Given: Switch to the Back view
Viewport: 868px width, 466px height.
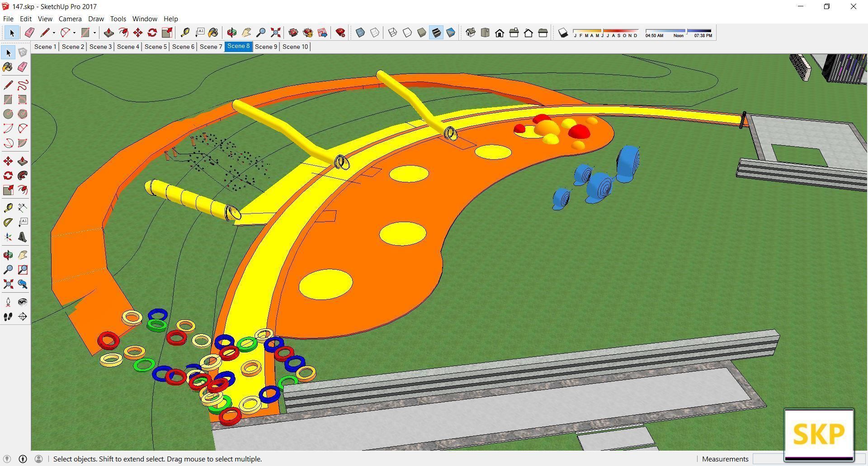Looking at the screenshot, I should point(528,33).
